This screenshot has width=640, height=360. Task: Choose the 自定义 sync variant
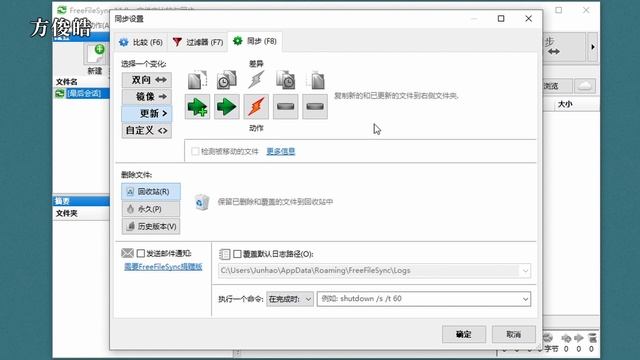[147, 131]
